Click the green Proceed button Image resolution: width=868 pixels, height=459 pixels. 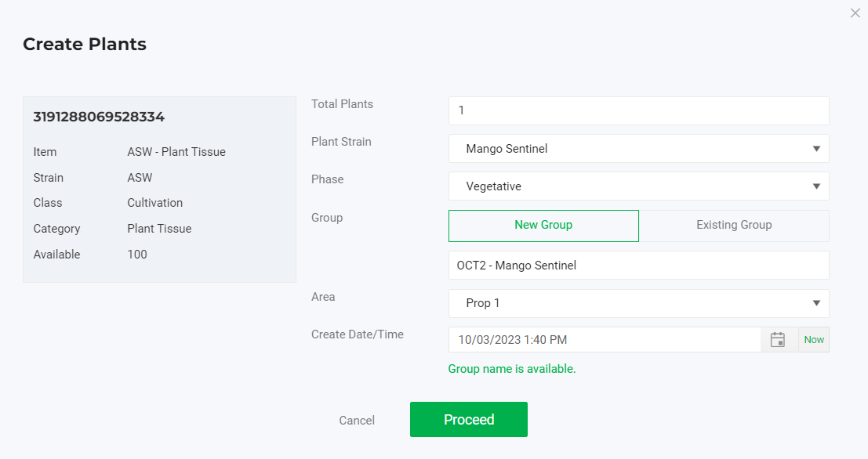pos(469,420)
